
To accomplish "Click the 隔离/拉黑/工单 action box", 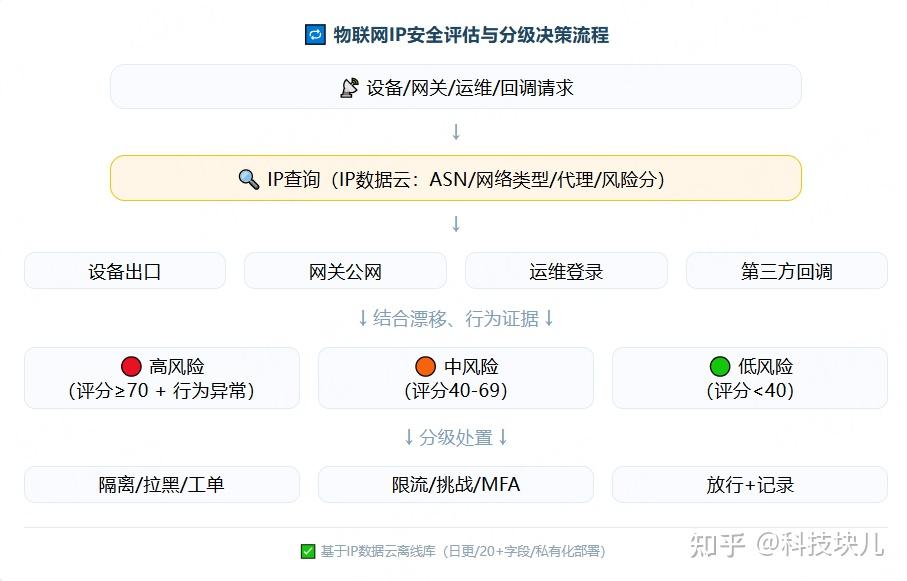I will (161, 485).
